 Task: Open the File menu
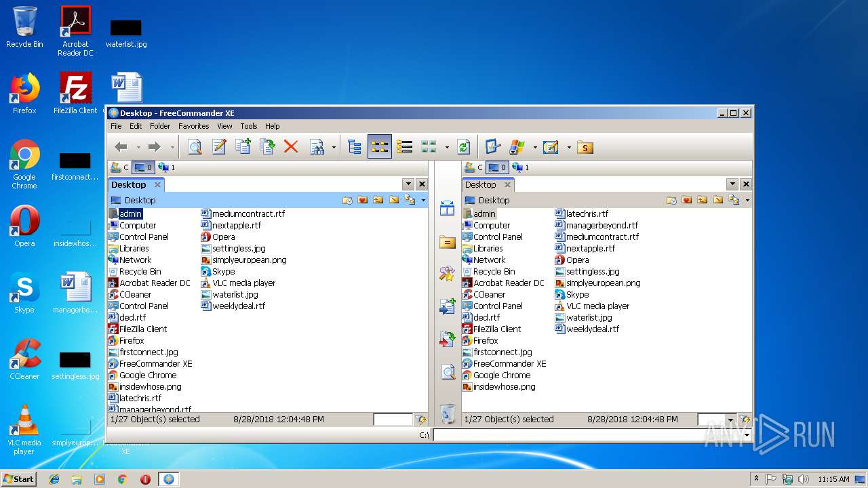(x=116, y=126)
